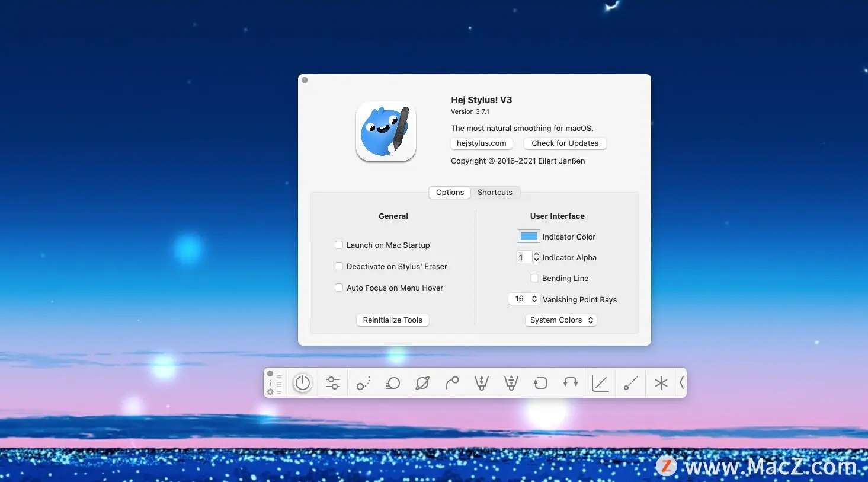Image resolution: width=868 pixels, height=482 pixels.
Task: Click the Reinitialize Tools button
Action: click(x=393, y=320)
